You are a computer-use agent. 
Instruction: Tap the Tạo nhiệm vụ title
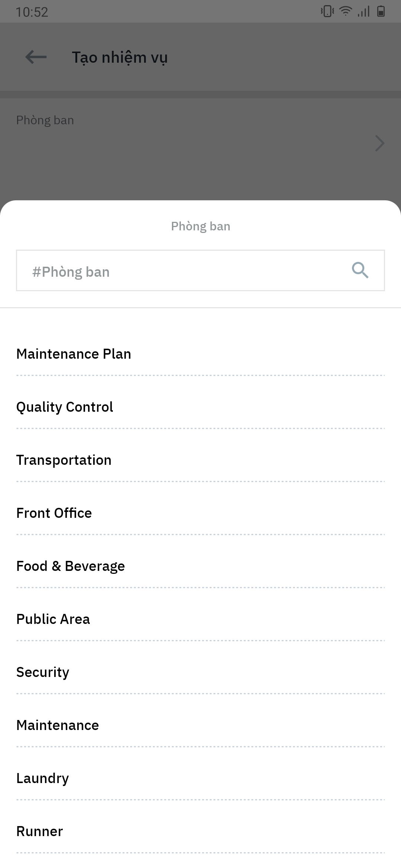pos(120,57)
